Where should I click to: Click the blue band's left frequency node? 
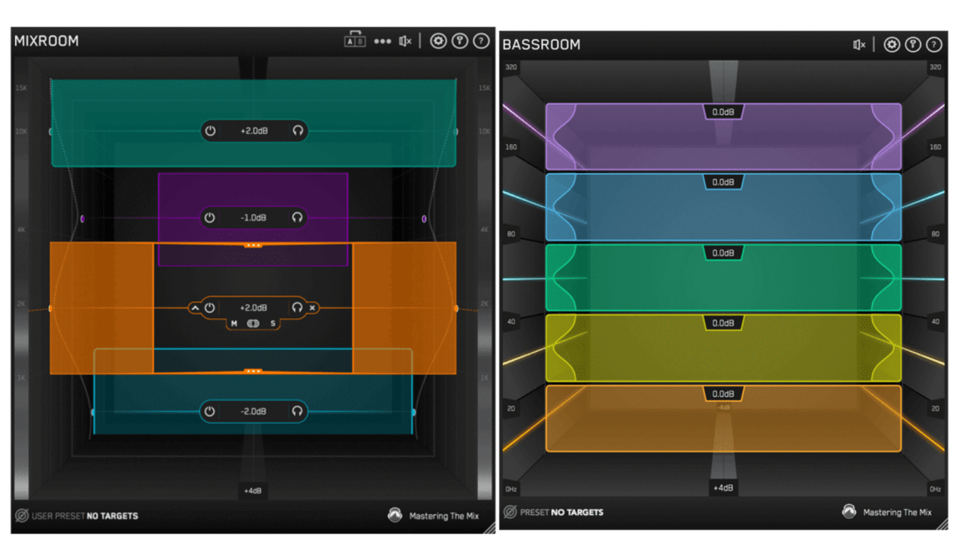click(93, 413)
